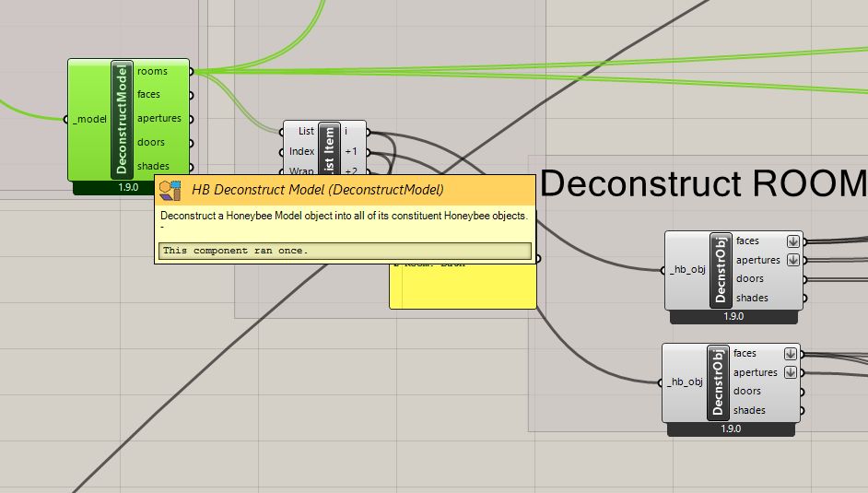
Task: Click flatten arrow on lower DecnstrObj faces output
Action: click(x=790, y=354)
